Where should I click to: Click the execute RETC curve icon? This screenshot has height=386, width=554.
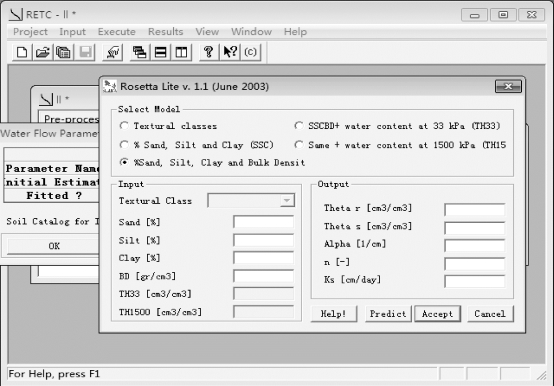[113, 53]
